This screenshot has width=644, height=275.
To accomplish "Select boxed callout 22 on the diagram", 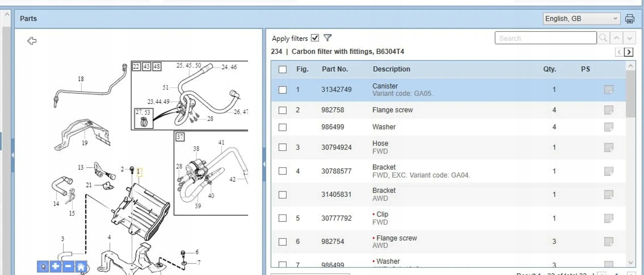I will coord(136,67).
